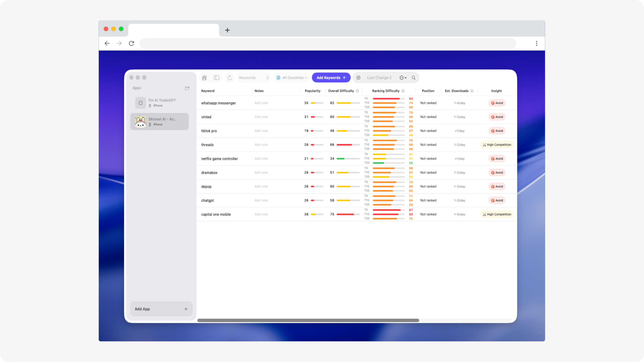The width and height of the screenshot is (644, 362).
Task: Select the depop keyword
Action: click(206, 187)
